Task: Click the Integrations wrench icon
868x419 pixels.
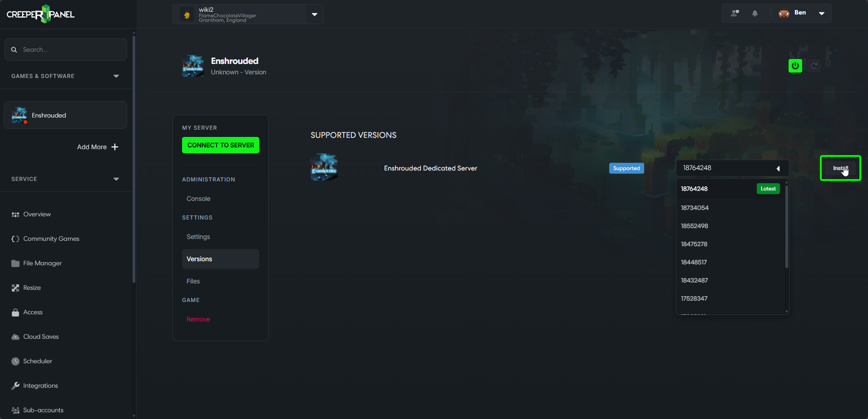Action: (x=15, y=386)
